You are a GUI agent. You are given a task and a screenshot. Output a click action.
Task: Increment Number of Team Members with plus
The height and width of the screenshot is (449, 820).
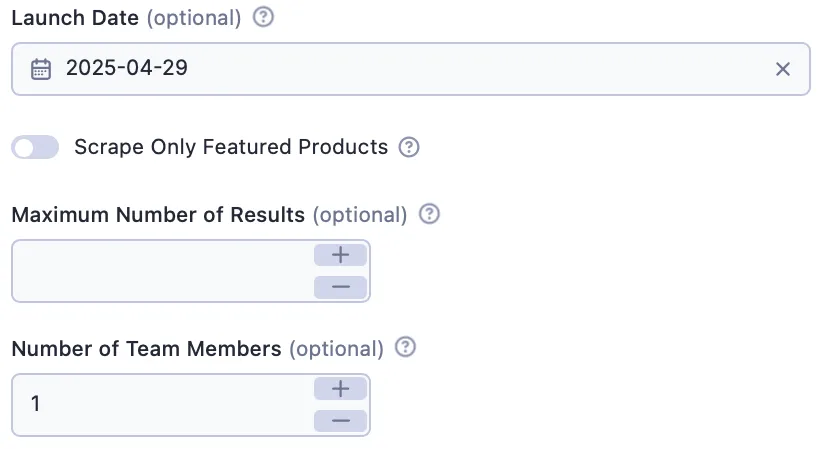click(340, 389)
